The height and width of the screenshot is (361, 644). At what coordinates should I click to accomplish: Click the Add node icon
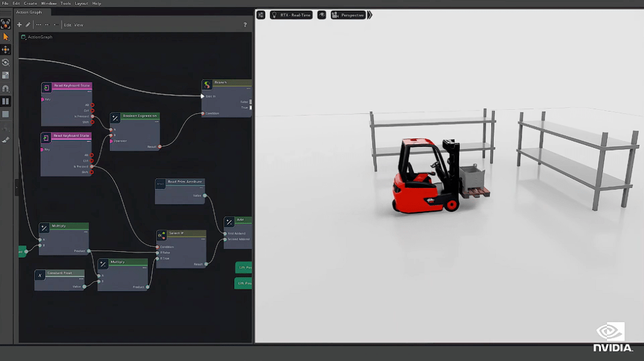click(229, 222)
